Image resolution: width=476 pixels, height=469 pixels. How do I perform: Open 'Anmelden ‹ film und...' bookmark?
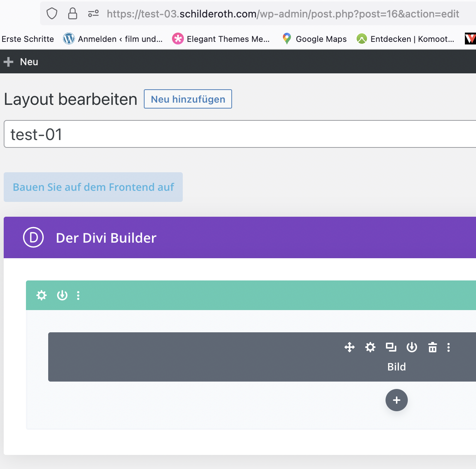point(113,39)
